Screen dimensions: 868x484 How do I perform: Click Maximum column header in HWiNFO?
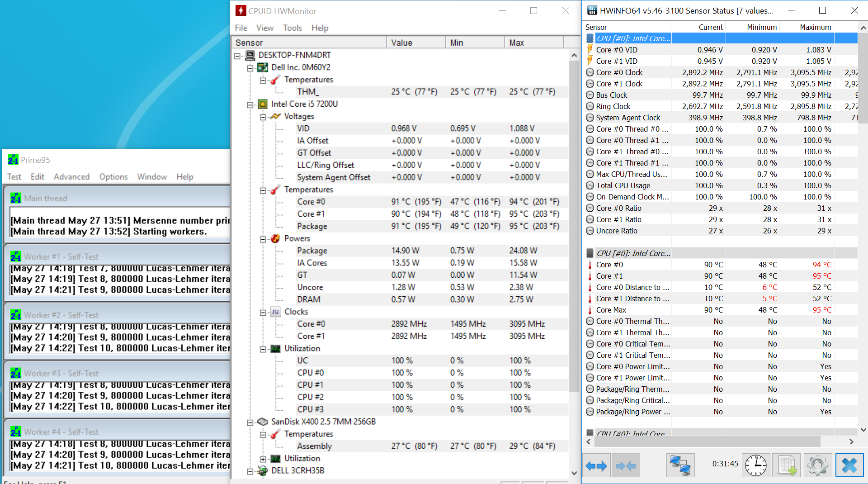(x=807, y=27)
